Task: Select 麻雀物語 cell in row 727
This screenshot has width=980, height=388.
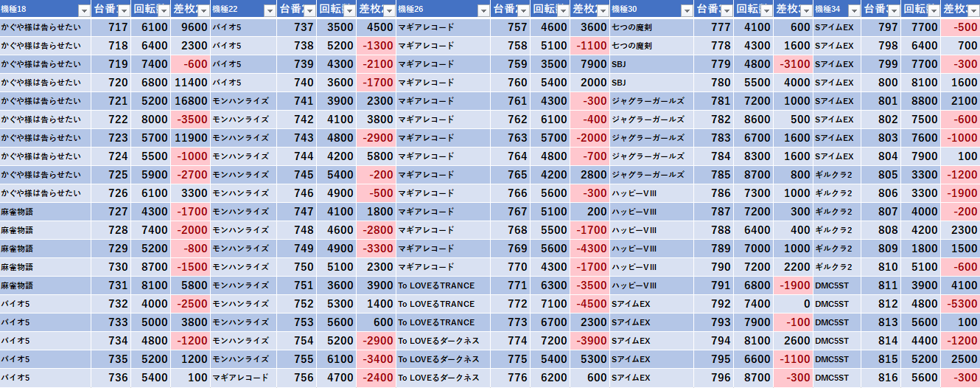Action: pyautogui.click(x=46, y=212)
